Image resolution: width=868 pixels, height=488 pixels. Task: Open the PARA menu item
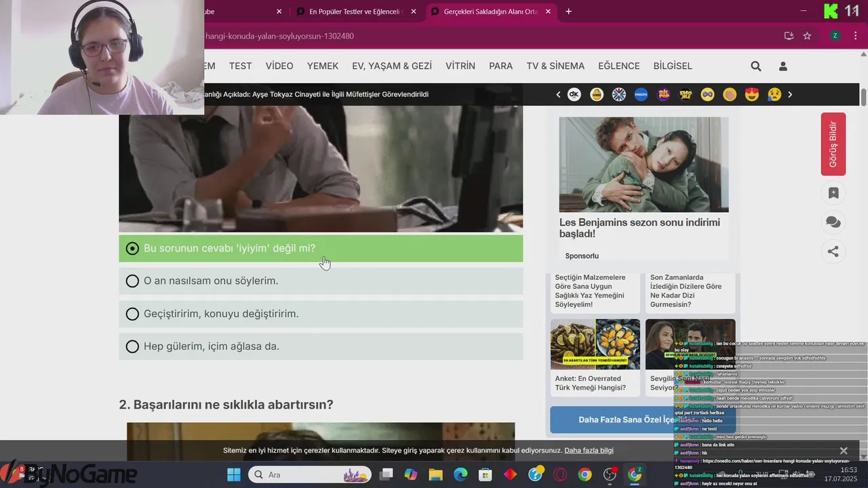501,66
